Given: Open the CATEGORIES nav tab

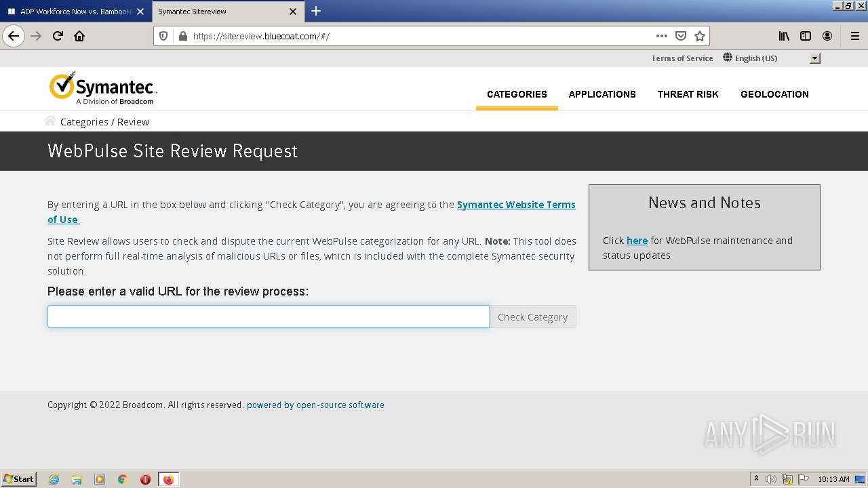Looking at the screenshot, I should tap(517, 94).
